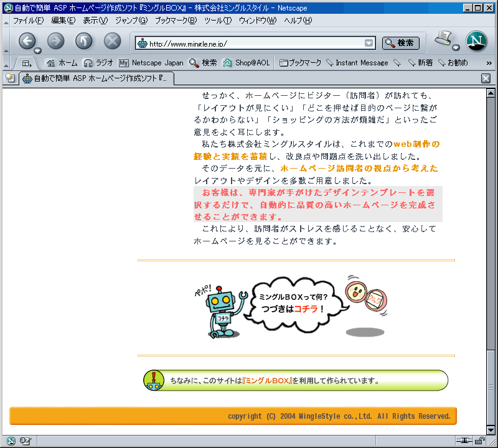Open the ツール(T) menu
498x448 pixels.
(x=218, y=21)
